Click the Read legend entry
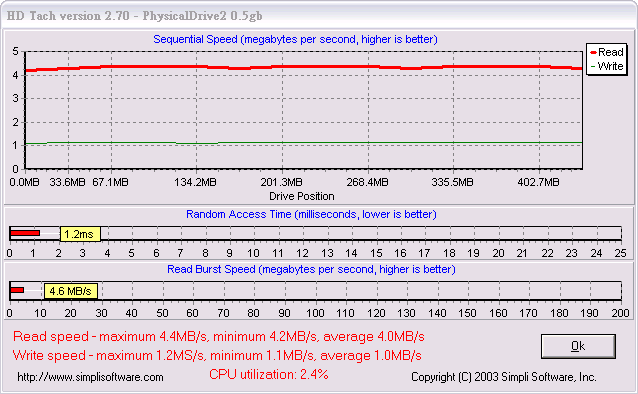 607,52
